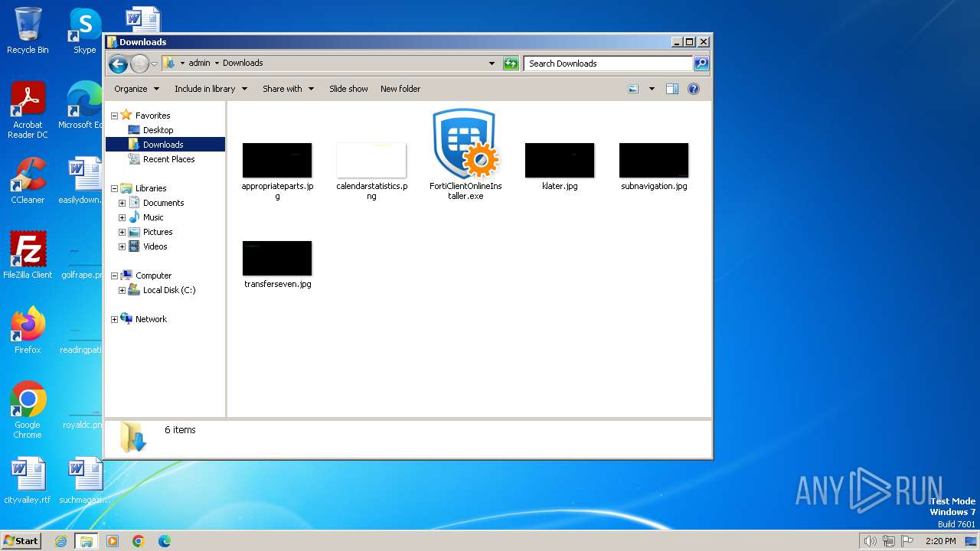
Task: Expand the Videos library node
Action: [x=122, y=246]
